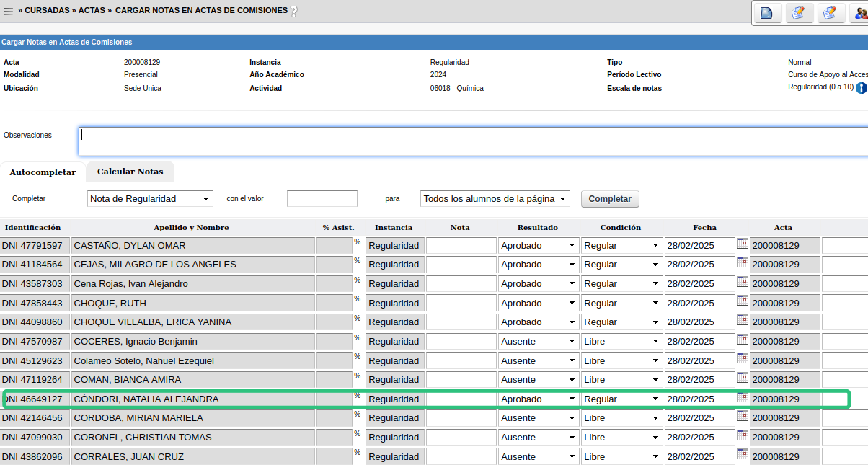Click into the Observaciones text box
The width and height of the screenshot is (868, 465).
point(473,141)
